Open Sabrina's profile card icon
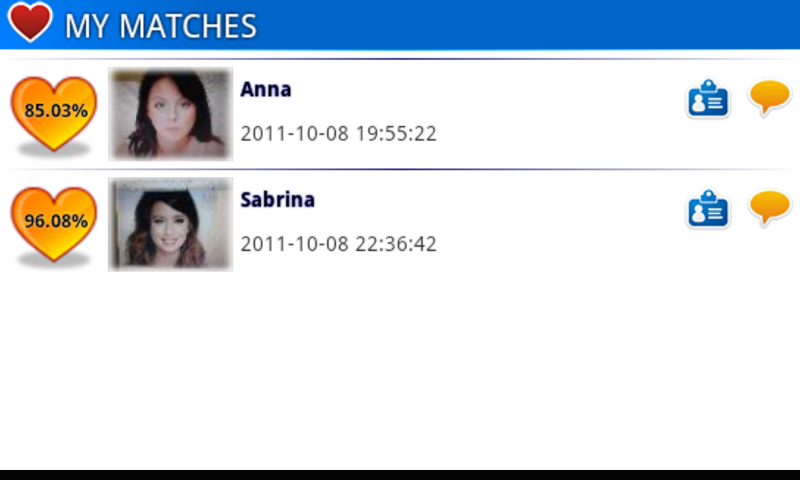Screen dimensions: 800x480 (x=708, y=209)
